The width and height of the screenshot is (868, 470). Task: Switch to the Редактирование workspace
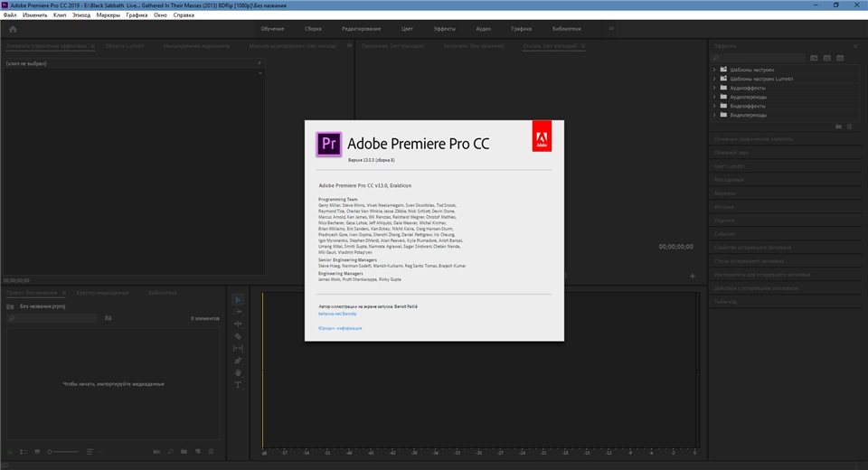coord(361,29)
